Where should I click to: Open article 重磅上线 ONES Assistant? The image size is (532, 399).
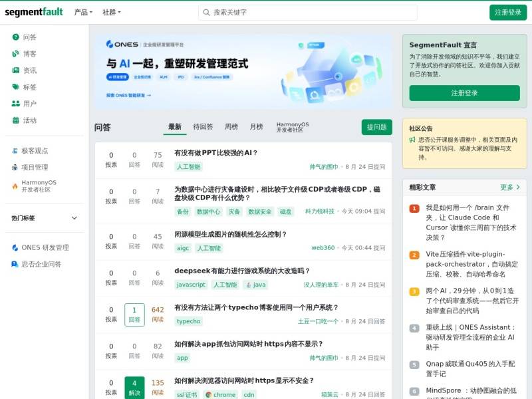coord(471,337)
